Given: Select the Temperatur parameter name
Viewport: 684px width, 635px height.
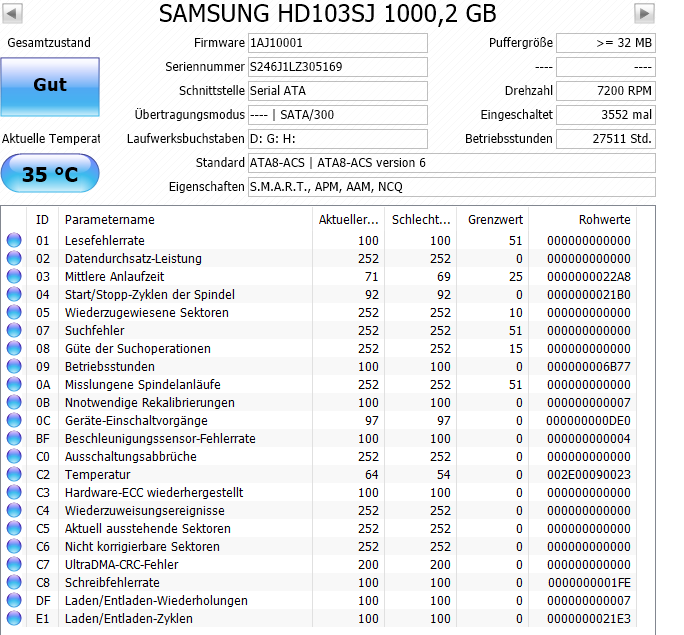Looking at the screenshot, I should (98, 475).
